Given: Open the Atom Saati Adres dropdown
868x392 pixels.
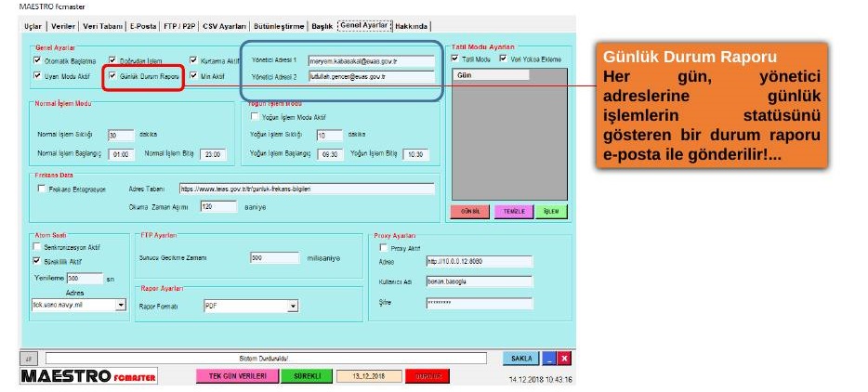Looking at the screenshot, I should tap(121, 305).
